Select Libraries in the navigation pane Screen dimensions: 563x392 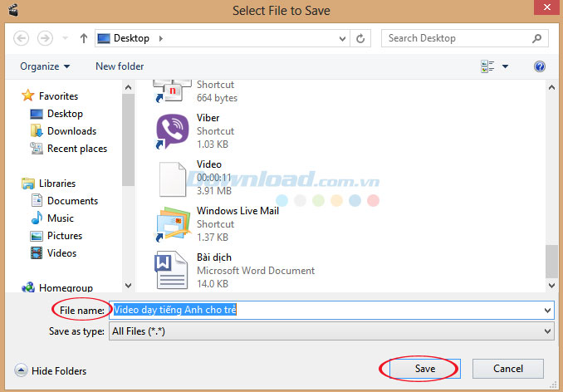coord(57,184)
